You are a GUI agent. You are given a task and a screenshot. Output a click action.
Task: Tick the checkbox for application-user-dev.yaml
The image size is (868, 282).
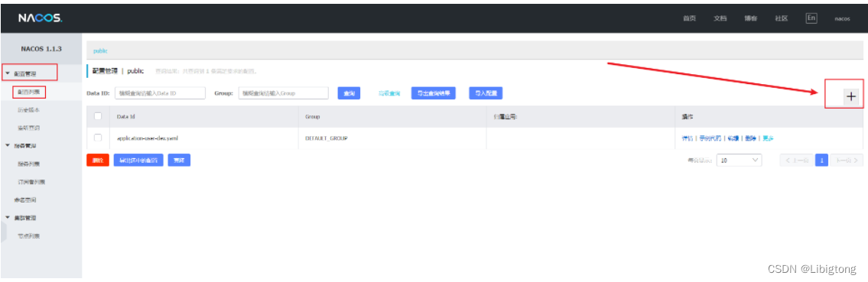pos(98,138)
